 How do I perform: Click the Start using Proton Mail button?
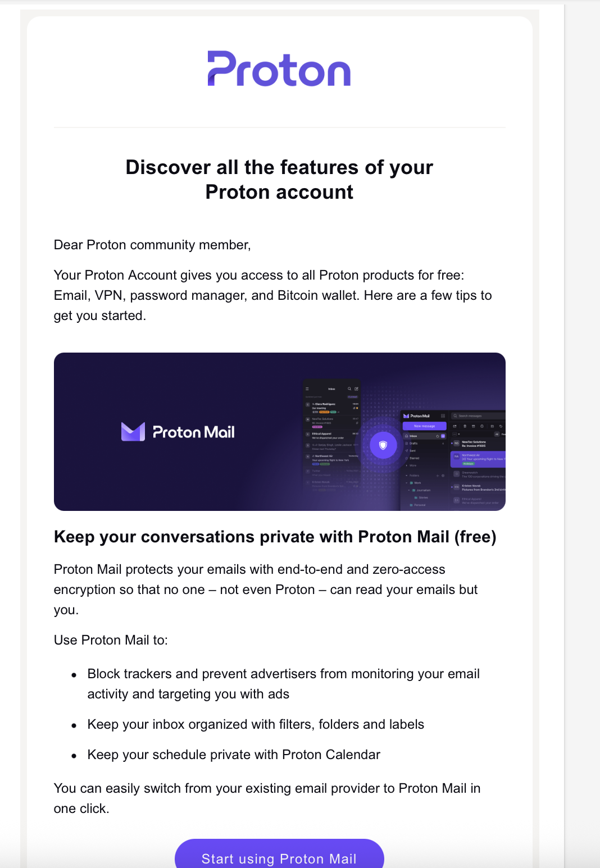click(279, 855)
